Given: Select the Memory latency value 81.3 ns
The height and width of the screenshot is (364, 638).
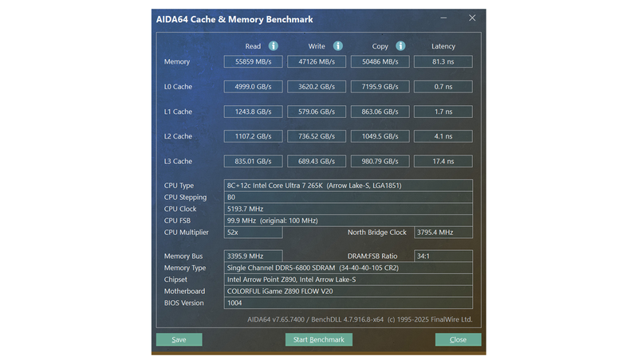Looking at the screenshot, I should pos(443,62).
